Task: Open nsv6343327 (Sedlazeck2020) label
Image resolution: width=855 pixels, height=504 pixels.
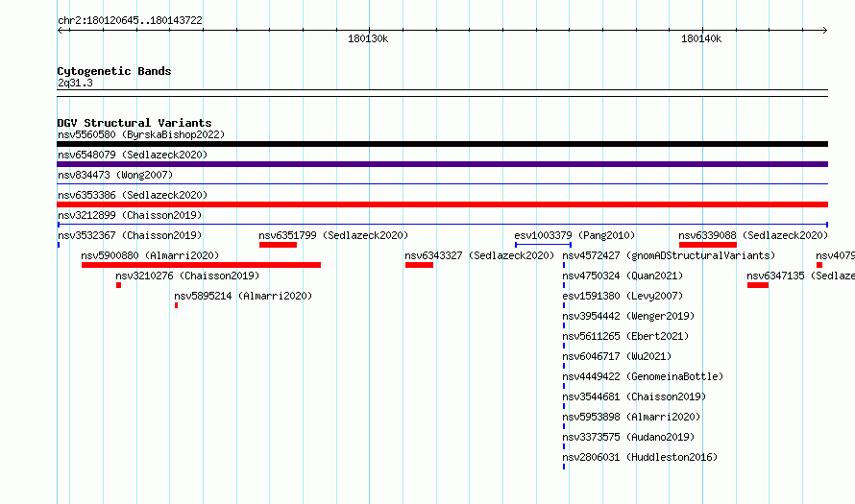Action: [479, 255]
